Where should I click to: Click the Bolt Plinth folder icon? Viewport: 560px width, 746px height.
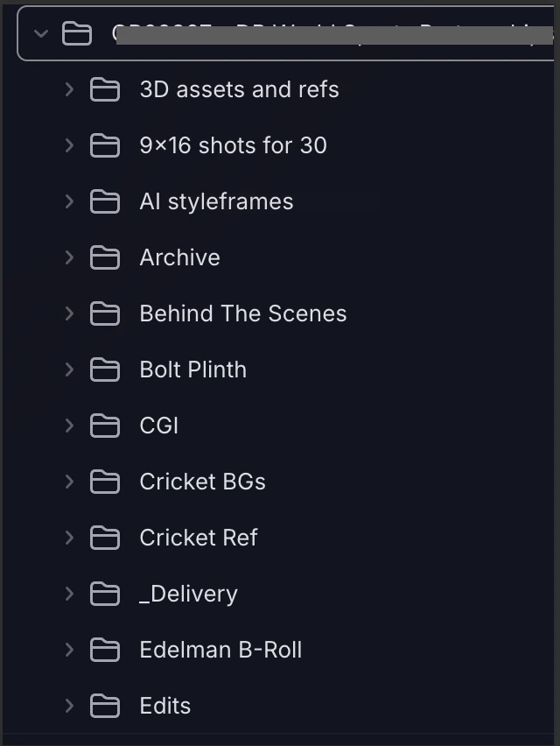coord(105,369)
